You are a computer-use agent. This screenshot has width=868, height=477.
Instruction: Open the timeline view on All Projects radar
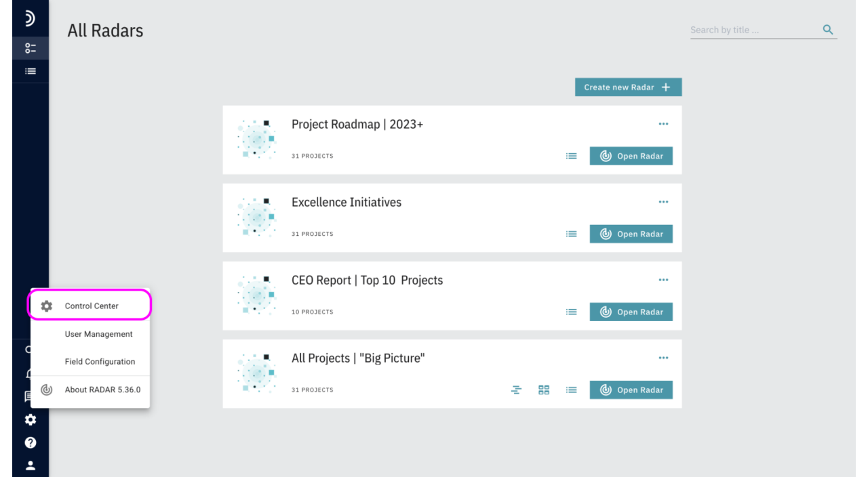[x=516, y=390]
